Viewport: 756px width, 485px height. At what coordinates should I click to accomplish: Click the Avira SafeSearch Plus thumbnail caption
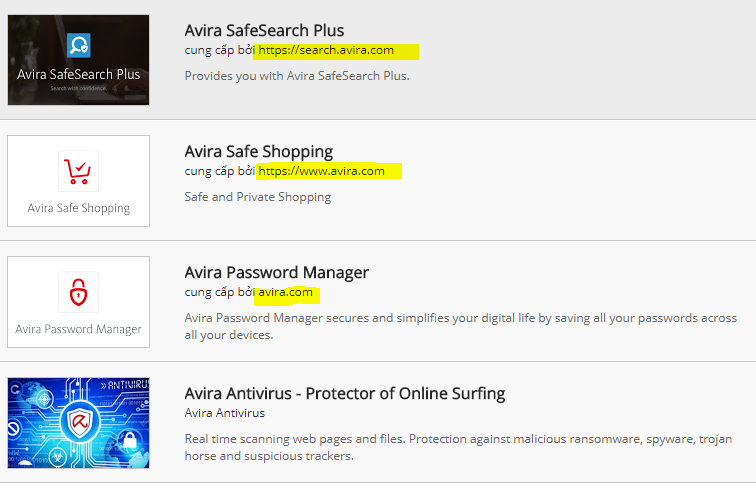[79, 74]
